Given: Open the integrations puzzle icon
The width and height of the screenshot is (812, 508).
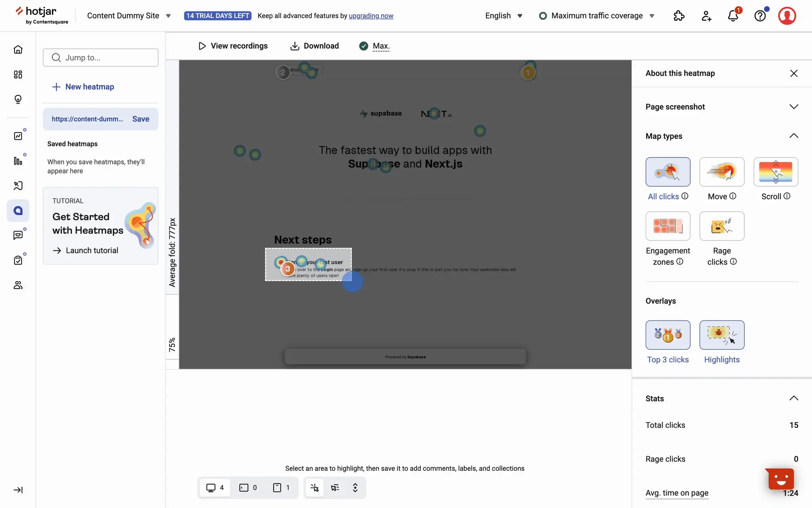Looking at the screenshot, I should click(x=679, y=16).
